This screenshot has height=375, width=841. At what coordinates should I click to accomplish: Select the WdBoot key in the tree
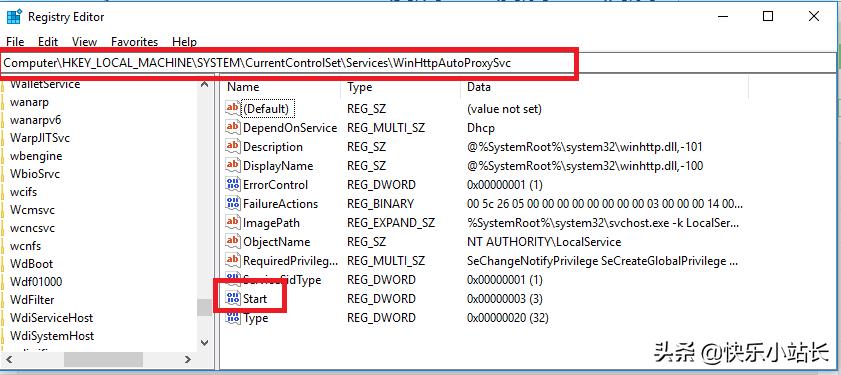(x=32, y=264)
